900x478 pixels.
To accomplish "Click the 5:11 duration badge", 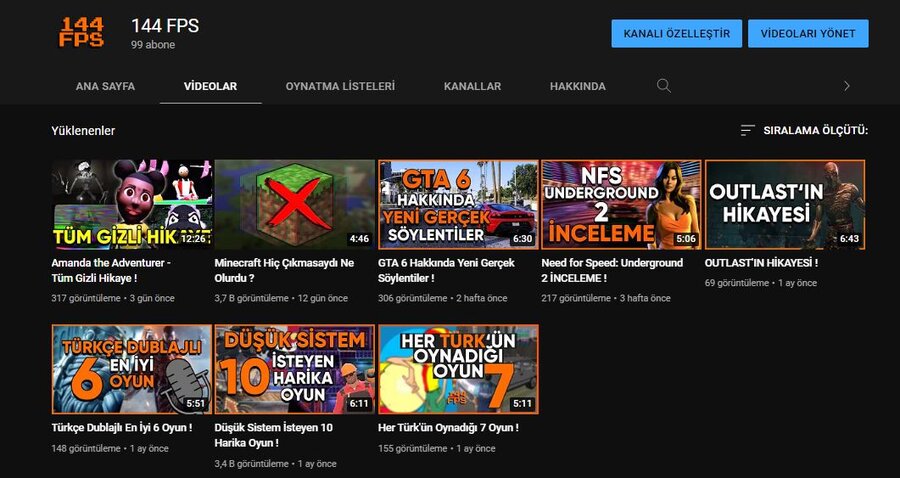I will pyautogui.click(x=522, y=403).
